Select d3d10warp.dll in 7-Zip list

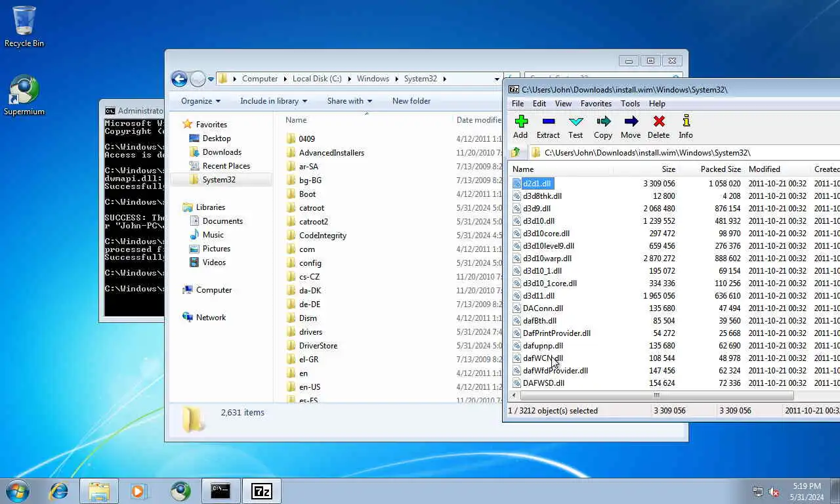547,259
